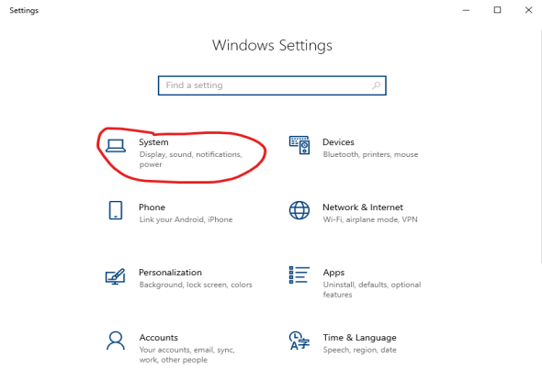Select the Phone icon
Viewport: 542px width, 392px height.
click(116, 210)
